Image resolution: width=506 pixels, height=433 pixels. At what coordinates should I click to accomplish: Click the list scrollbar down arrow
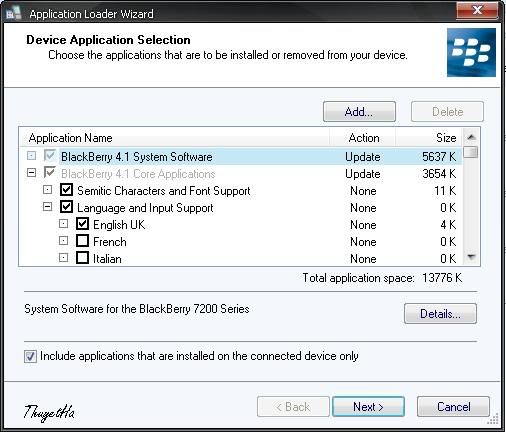pos(471,257)
